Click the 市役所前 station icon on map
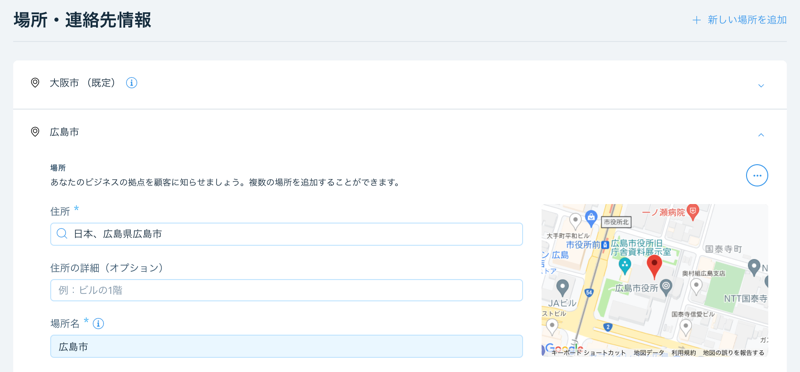Viewport: 800px width, 372px height. (605, 245)
